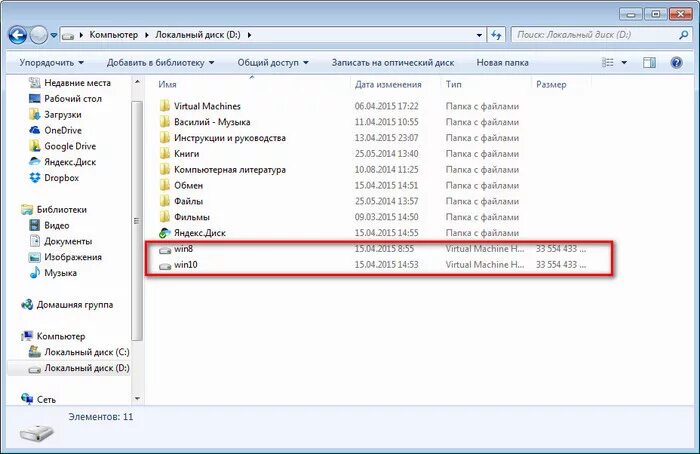
Task: Click the Музыка note icon
Action: point(34,273)
